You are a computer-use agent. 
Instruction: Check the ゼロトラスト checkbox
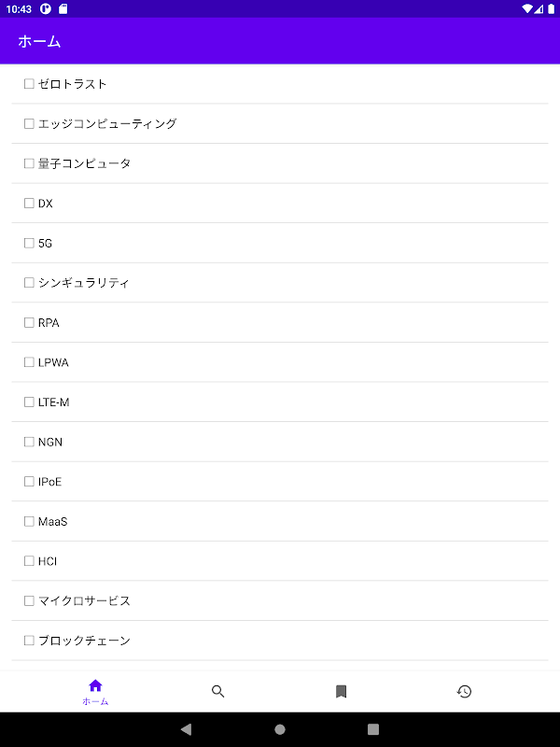29,84
